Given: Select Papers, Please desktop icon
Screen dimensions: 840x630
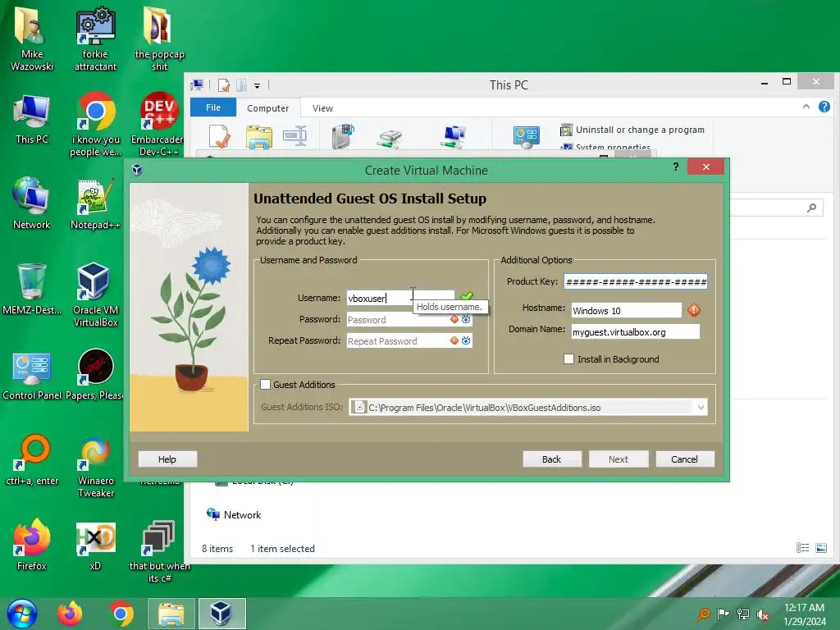Looking at the screenshot, I should [95, 375].
